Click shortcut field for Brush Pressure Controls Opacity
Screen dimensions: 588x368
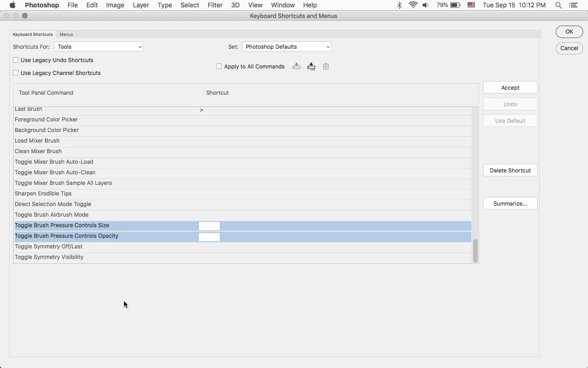(x=209, y=237)
